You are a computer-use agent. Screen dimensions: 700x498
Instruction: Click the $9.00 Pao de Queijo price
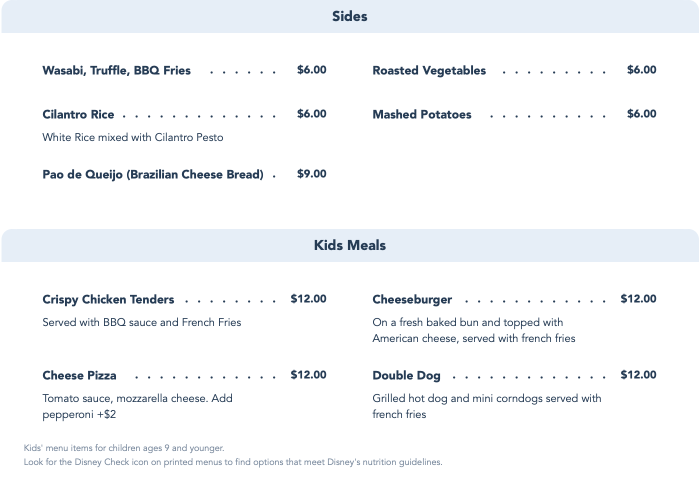click(x=311, y=174)
